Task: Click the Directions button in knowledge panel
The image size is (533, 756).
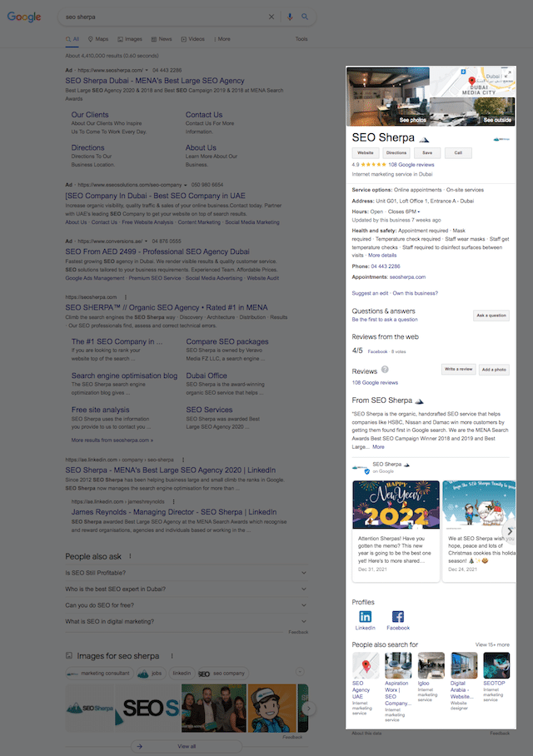Action: point(396,153)
